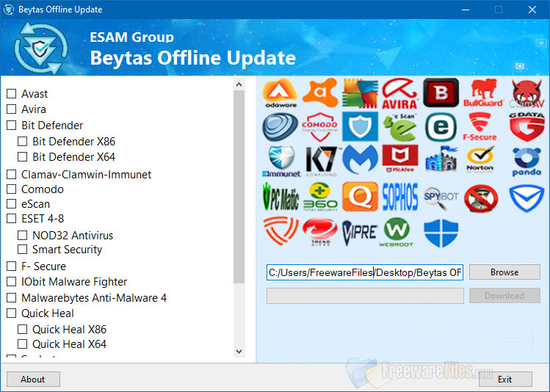Click the grayed Download button
The width and height of the screenshot is (550, 392).
click(504, 296)
